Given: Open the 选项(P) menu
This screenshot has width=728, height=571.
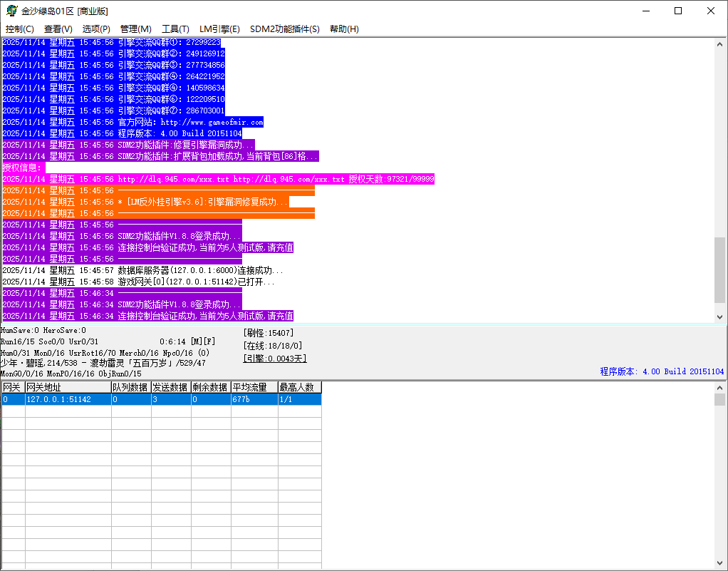Looking at the screenshot, I should (96, 29).
